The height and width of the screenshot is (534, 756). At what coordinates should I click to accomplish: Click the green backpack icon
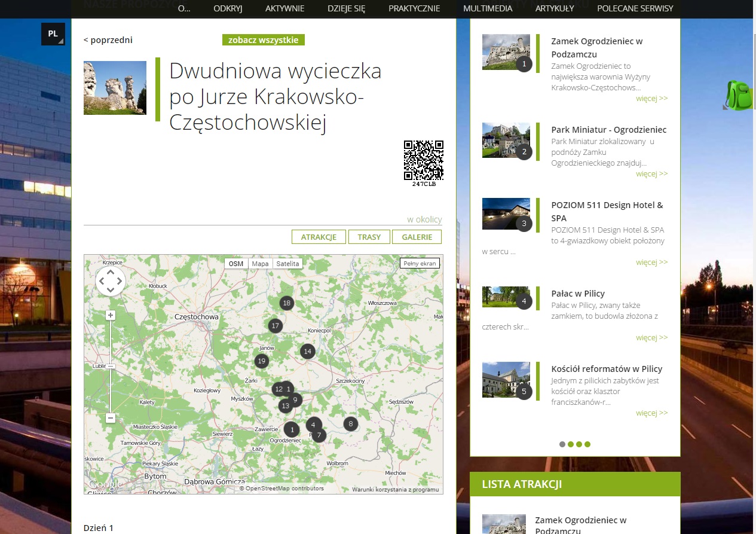(739, 95)
